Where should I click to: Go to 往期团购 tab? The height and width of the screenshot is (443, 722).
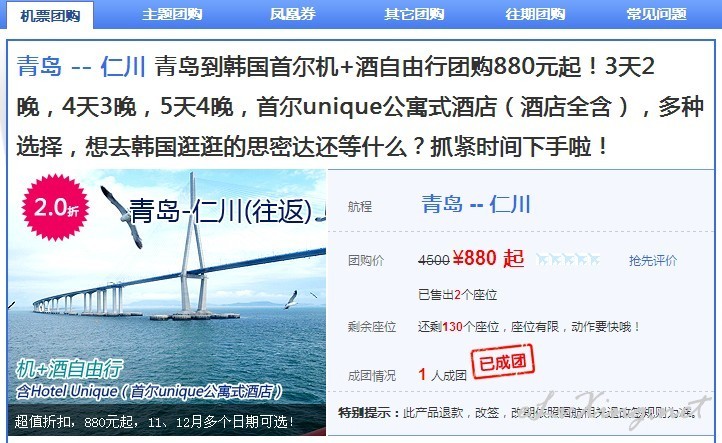pos(535,14)
